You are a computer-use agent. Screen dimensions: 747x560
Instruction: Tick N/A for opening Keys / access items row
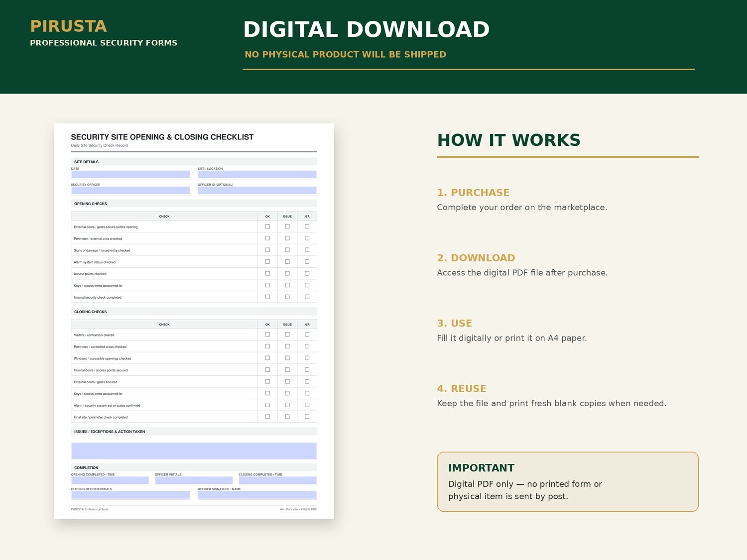(307, 285)
